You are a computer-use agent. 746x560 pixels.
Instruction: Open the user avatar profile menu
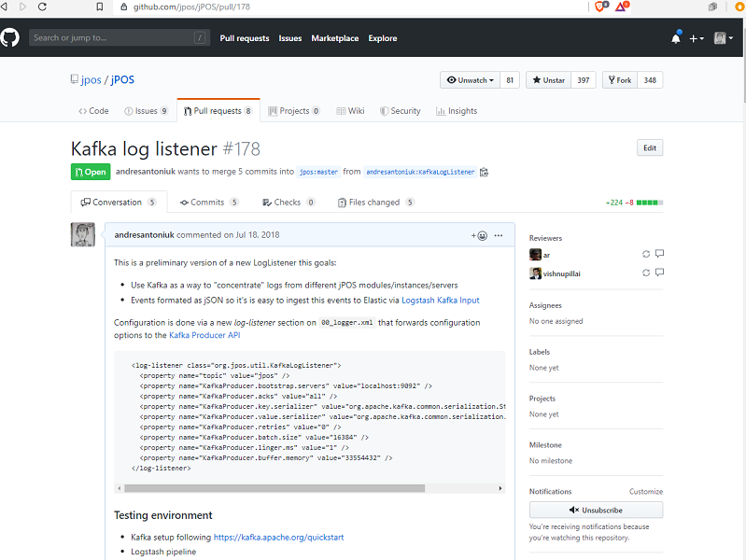click(x=724, y=38)
